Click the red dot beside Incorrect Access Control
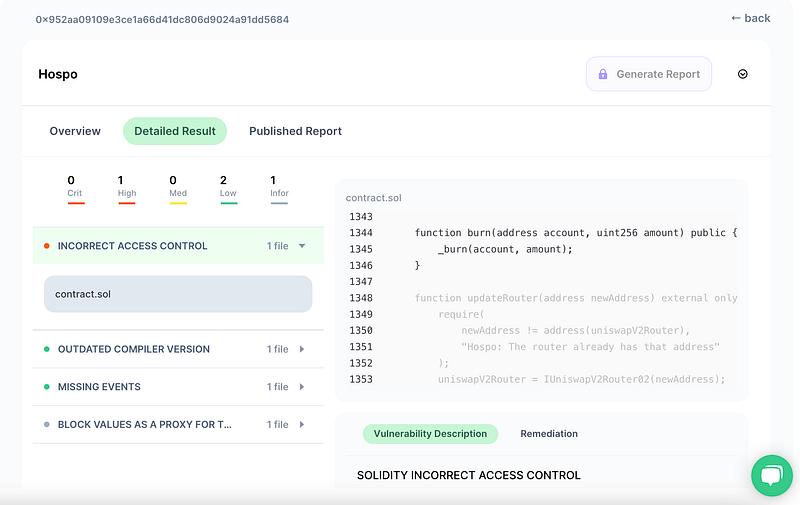Viewport: 800px width, 505px height. click(46, 246)
